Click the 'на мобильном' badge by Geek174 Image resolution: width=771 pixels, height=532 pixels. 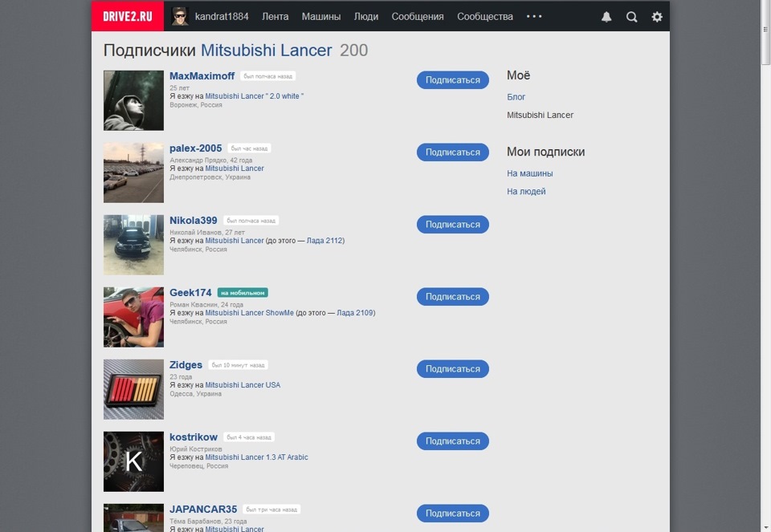[x=243, y=293]
